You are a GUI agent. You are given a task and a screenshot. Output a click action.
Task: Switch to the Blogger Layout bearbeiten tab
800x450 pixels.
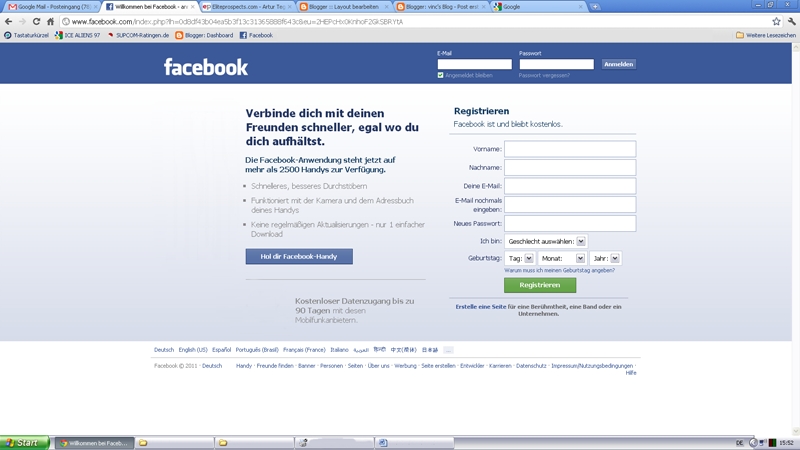tap(344, 7)
